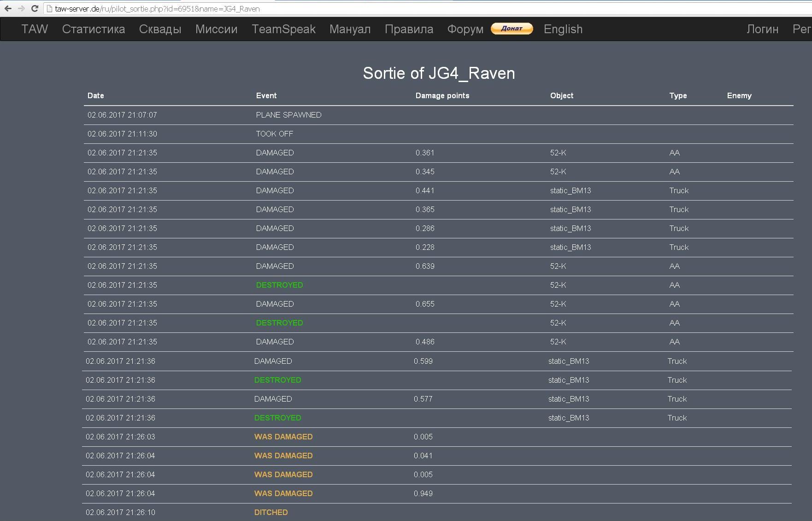Click the Date column header

95,95
